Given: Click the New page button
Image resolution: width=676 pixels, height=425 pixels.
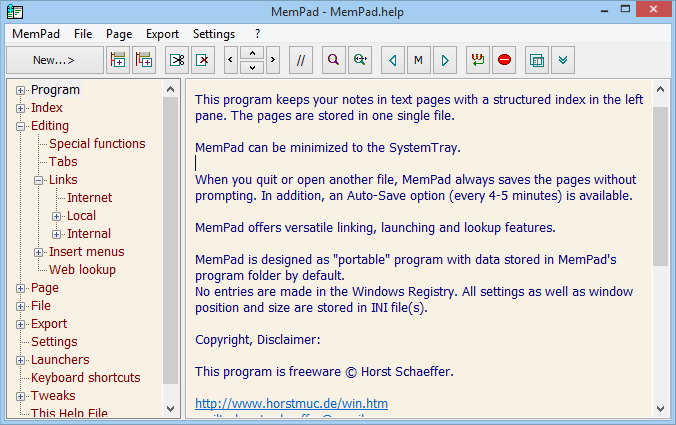Looking at the screenshot, I should [x=54, y=60].
